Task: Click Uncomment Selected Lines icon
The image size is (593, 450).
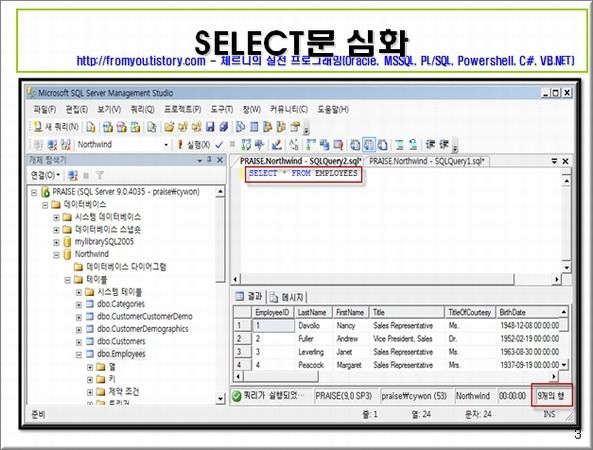Action: [413, 144]
